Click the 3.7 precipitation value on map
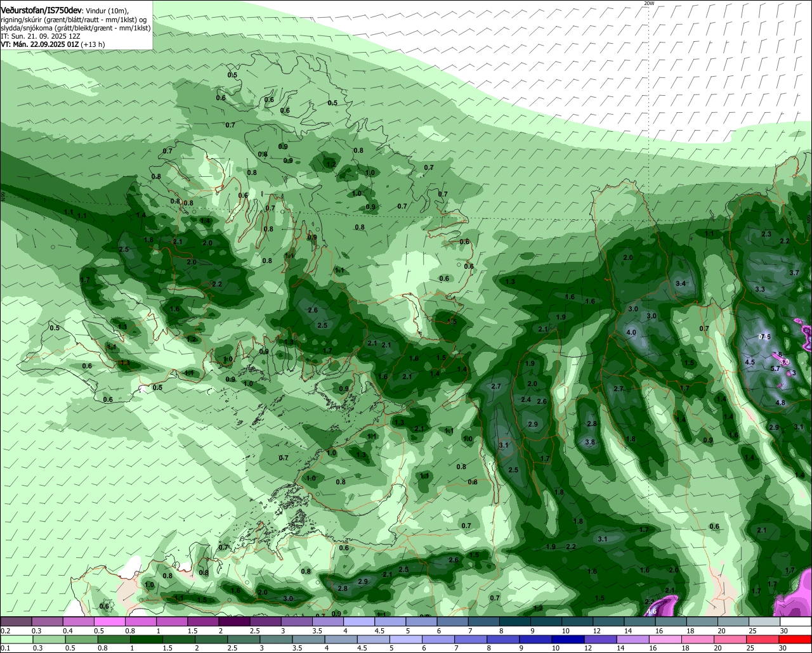The height and width of the screenshot is (653, 812). (x=794, y=273)
